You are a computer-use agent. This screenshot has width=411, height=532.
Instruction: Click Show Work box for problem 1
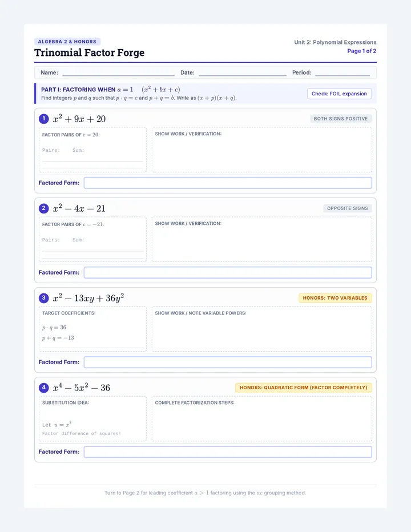click(x=261, y=150)
